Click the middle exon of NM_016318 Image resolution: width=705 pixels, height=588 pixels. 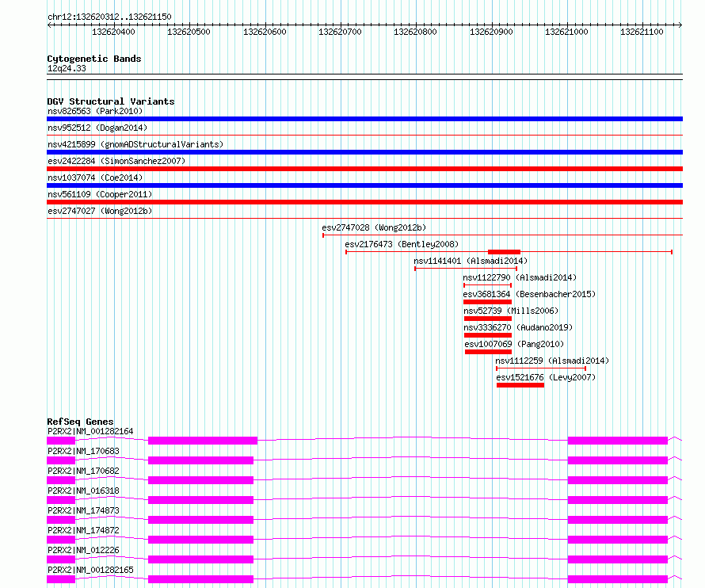[x=201, y=500]
